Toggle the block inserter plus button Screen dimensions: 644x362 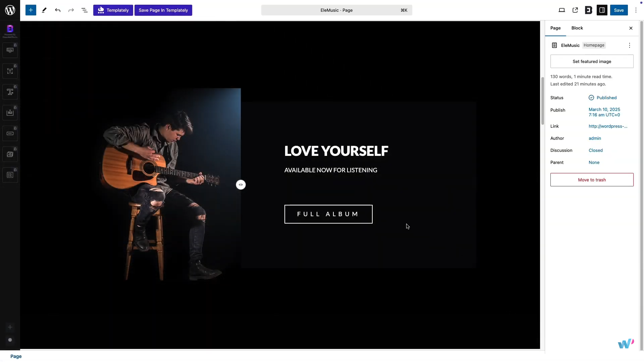[31, 10]
